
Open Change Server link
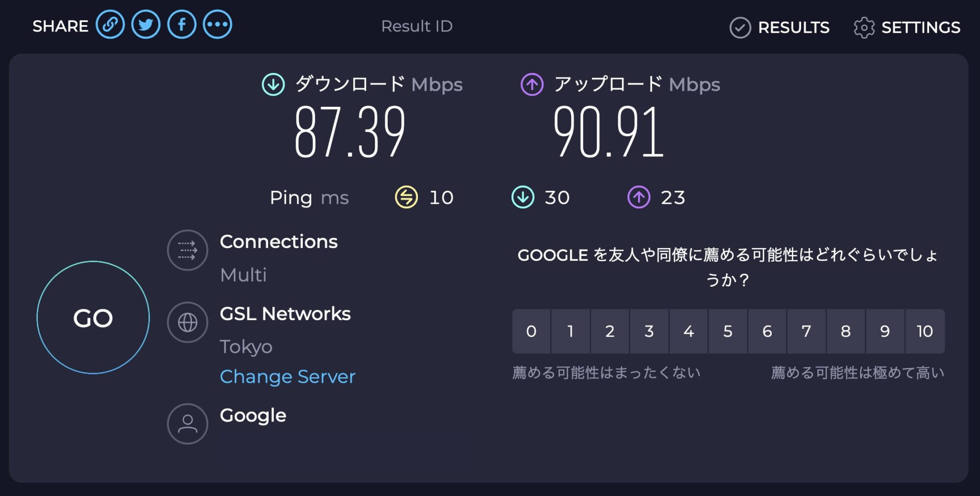(288, 376)
